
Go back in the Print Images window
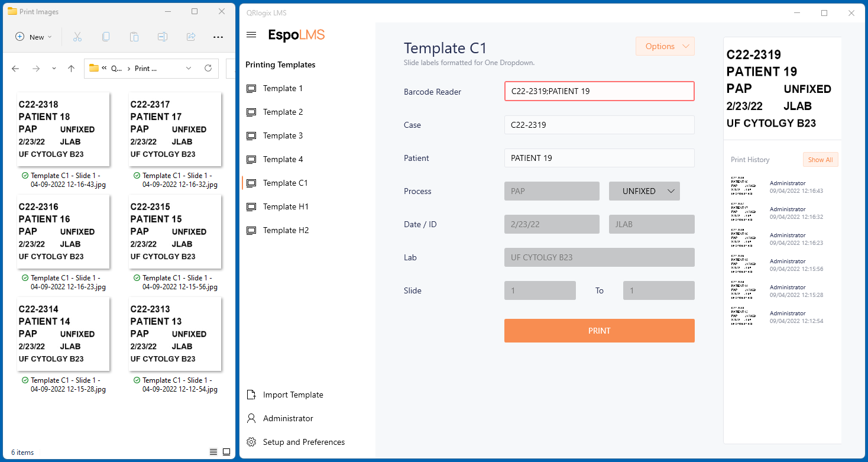pyautogui.click(x=15, y=69)
